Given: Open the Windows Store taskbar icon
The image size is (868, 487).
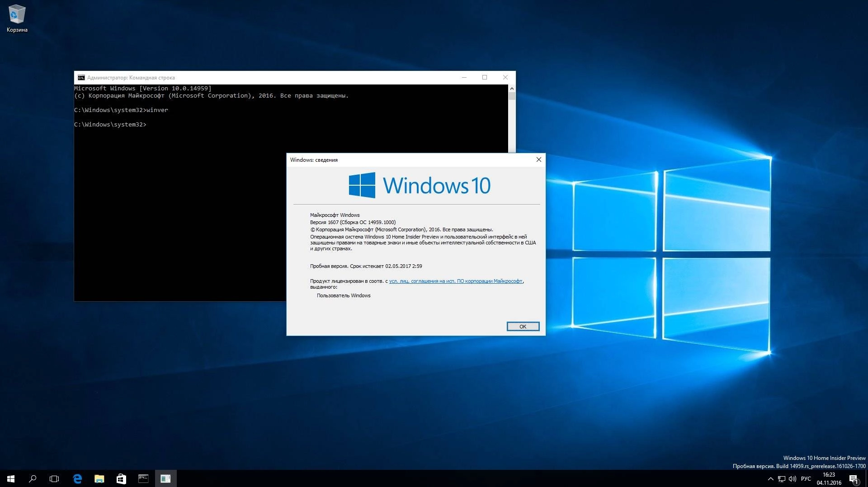Looking at the screenshot, I should coord(121,478).
